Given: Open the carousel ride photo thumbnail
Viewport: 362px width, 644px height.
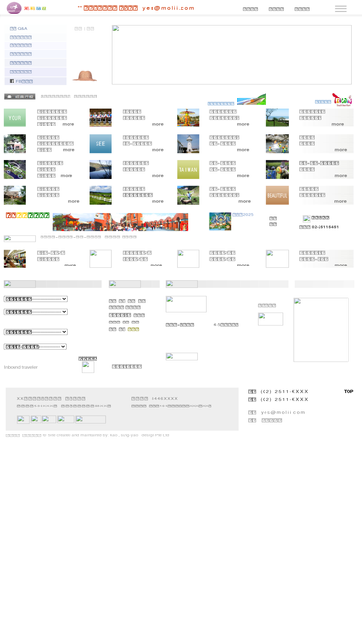Looking at the screenshot, I should (188, 118).
